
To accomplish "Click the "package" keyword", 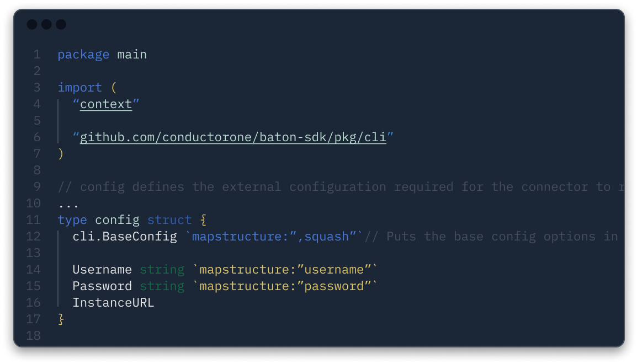I will coord(83,55).
